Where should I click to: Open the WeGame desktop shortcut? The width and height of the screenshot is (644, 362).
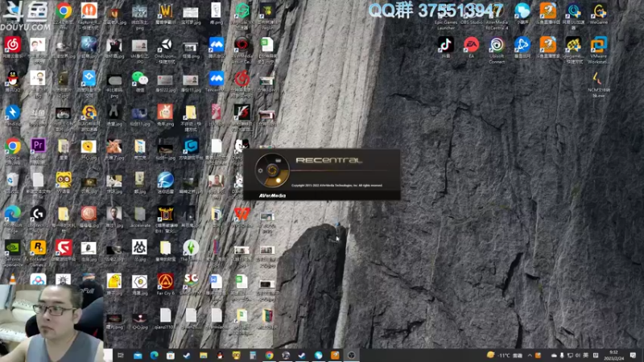(598, 13)
